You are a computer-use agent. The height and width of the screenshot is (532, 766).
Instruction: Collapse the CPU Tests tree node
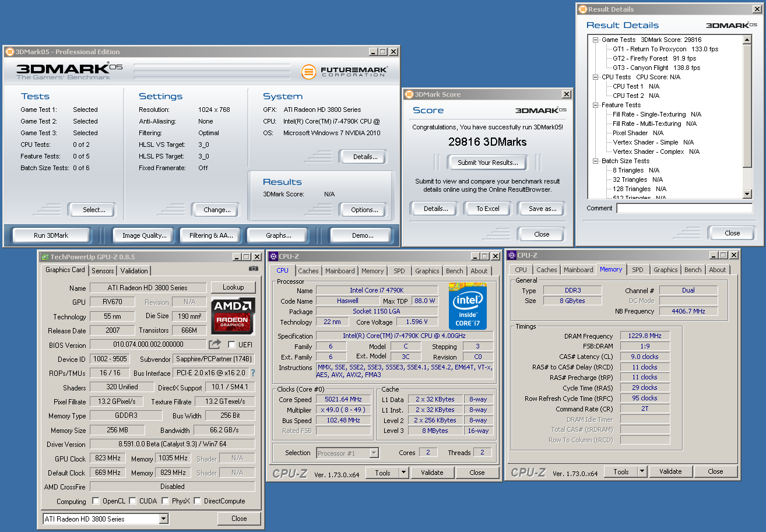tap(595, 77)
